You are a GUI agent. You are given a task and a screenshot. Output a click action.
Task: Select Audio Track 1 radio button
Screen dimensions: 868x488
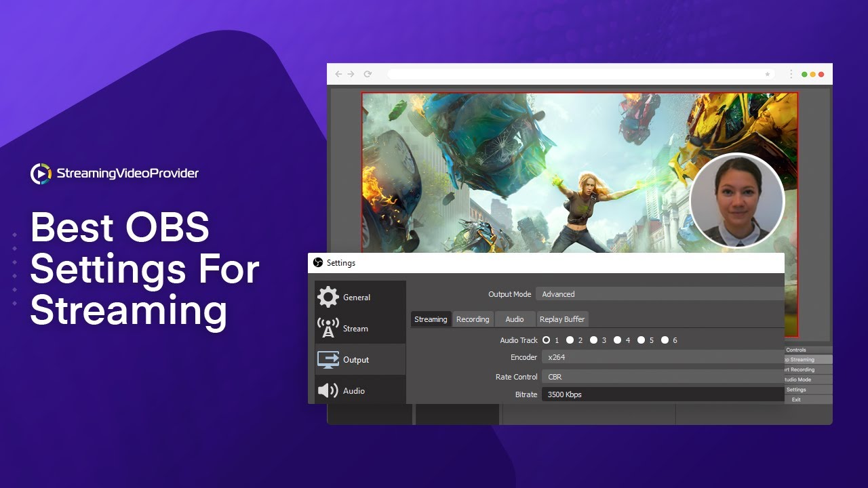(547, 340)
